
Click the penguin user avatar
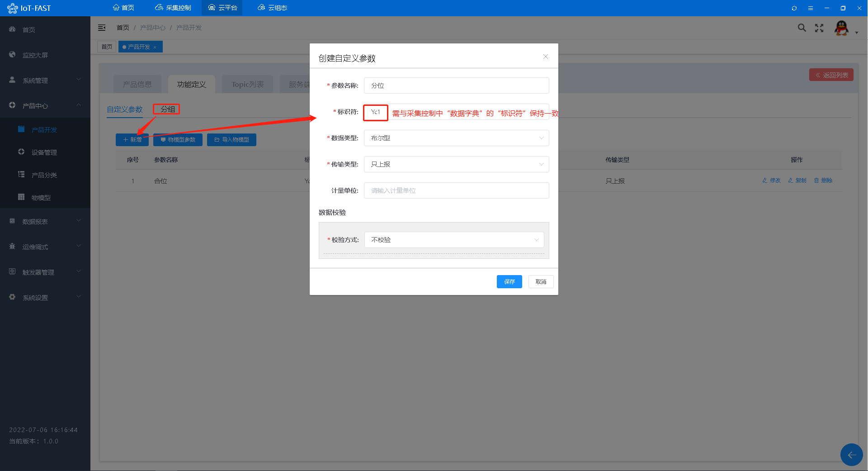pyautogui.click(x=841, y=28)
